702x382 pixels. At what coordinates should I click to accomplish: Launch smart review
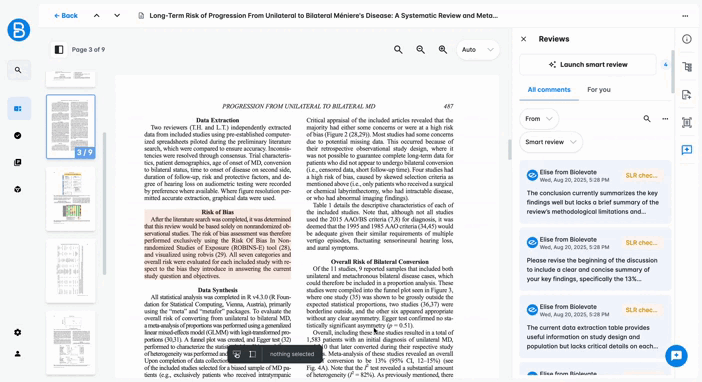(588, 64)
